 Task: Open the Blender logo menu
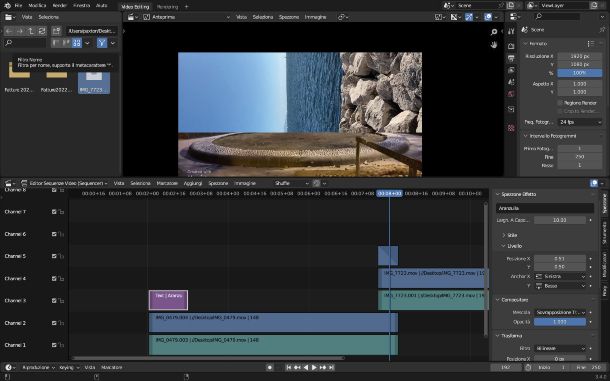click(x=7, y=6)
